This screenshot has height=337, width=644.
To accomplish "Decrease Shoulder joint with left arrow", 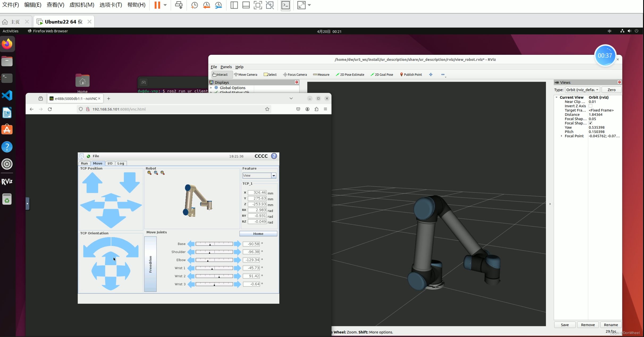I will coord(191,252).
